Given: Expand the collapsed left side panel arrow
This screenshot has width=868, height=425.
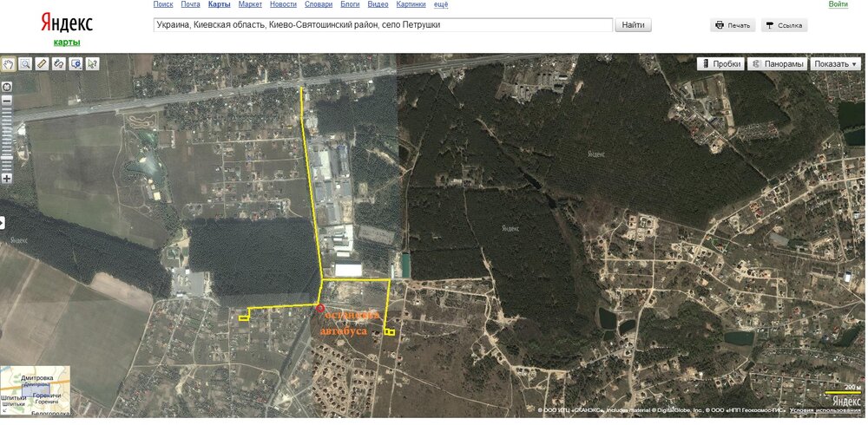Looking at the screenshot, I should click(x=3, y=223).
